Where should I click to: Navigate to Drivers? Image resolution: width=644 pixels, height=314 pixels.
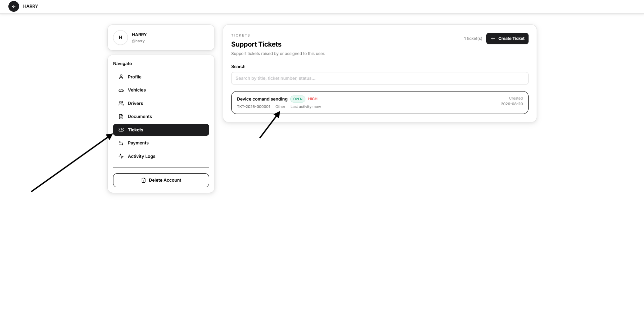[161, 103]
